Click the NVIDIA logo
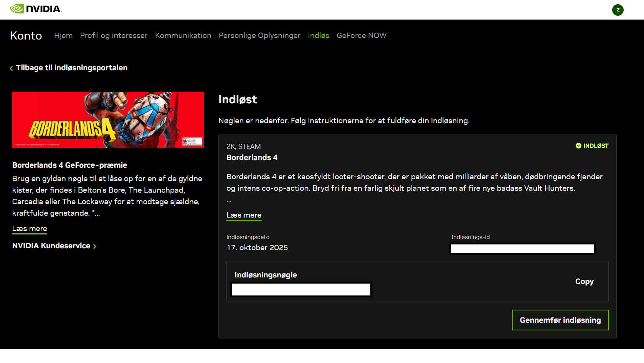 click(35, 9)
